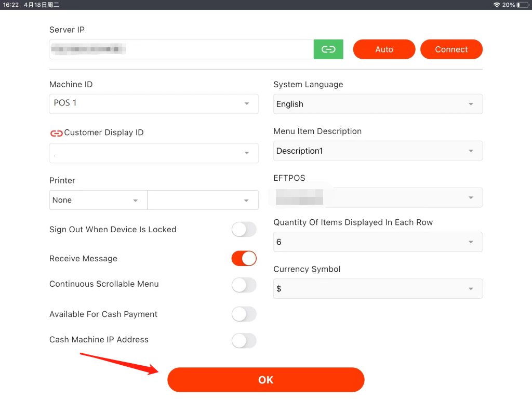Image resolution: width=532 pixels, height=399 pixels.
Task: Enable Continuous Scrollable Menu toggle
Action: point(244,285)
